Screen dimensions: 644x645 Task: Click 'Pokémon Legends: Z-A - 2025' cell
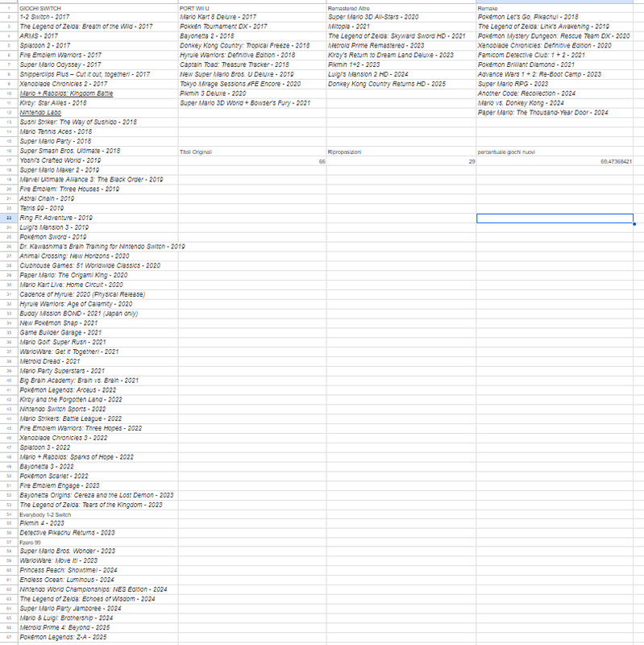tap(98, 637)
